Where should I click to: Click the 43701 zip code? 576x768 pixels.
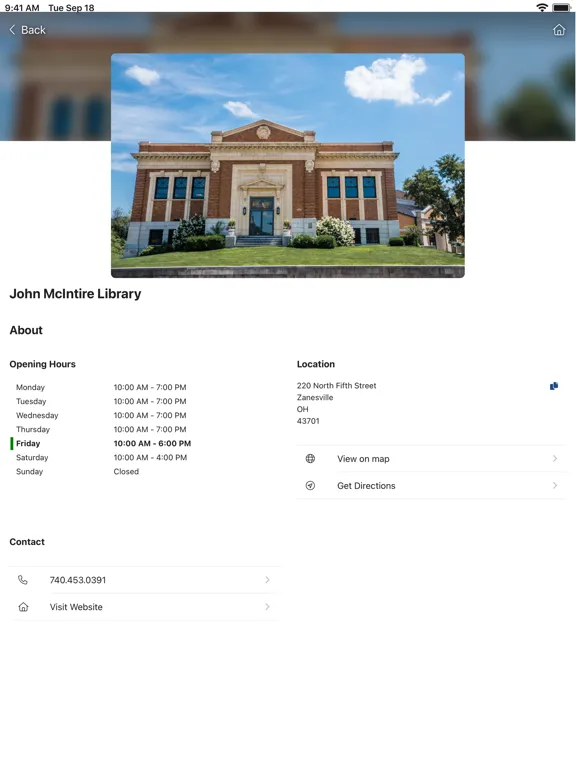click(x=308, y=421)
